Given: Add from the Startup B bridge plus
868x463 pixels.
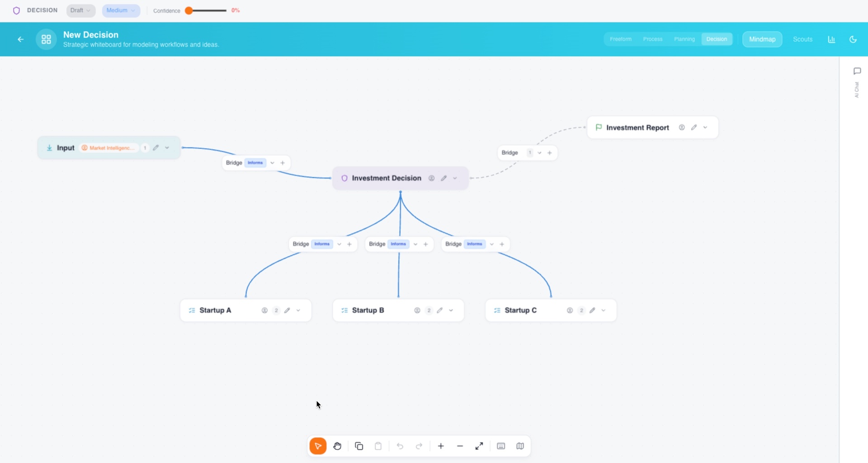Looking at the screenshot, I should click(426, 244).
